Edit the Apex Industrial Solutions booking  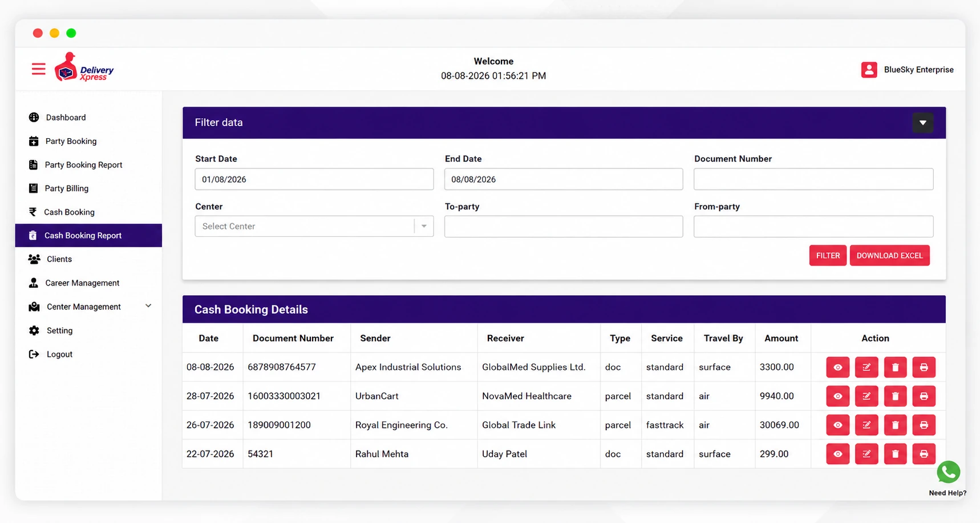pyautogui.click(x=866, y=367)
